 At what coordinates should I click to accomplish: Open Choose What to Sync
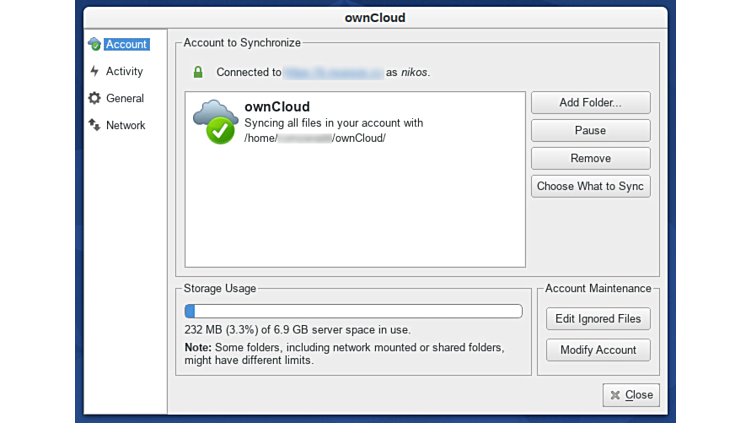[x=590, y=186]
